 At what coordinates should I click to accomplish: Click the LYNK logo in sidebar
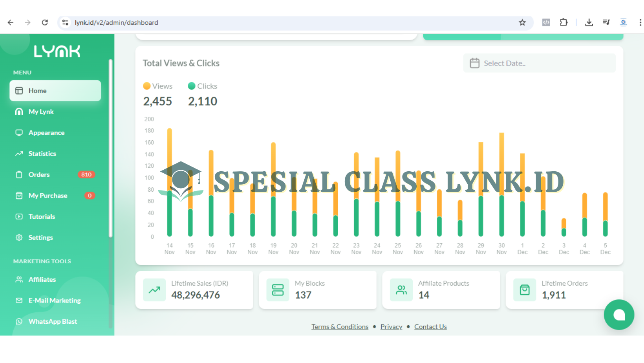click(57, 51)
